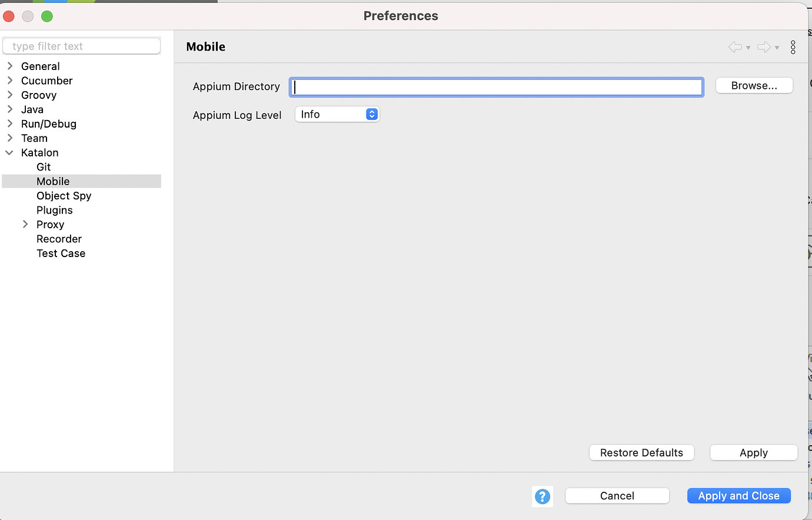This screenshot has width=812, height=520.
Task: Select Recorder in the sidebar tree
Action: [x=59, y=239]
